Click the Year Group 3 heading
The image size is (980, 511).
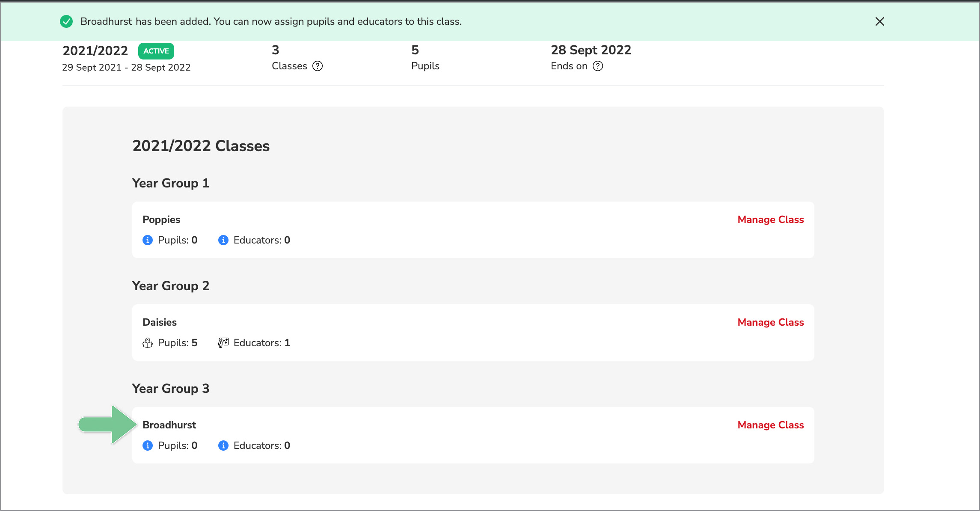pos(170,388)
